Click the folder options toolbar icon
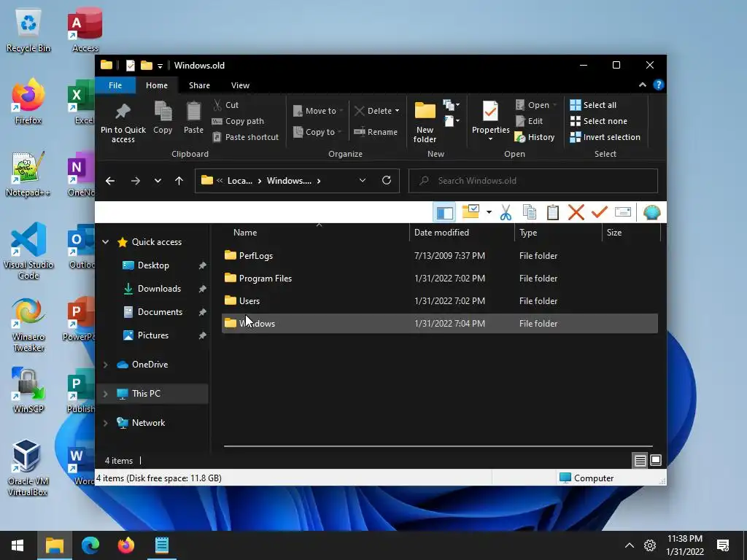 coord(471,212)
